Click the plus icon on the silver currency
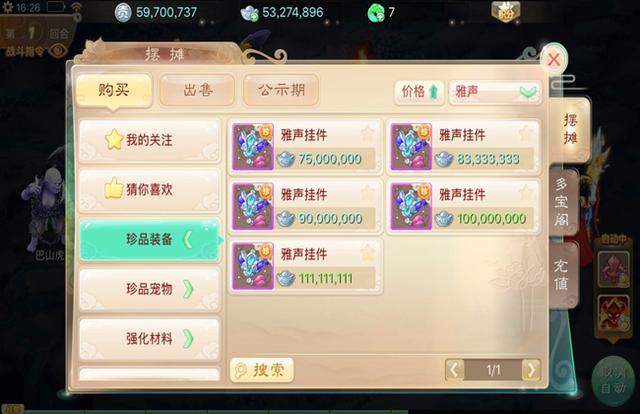The width and height of the screenshot is (640, 414). pos(253,17)
